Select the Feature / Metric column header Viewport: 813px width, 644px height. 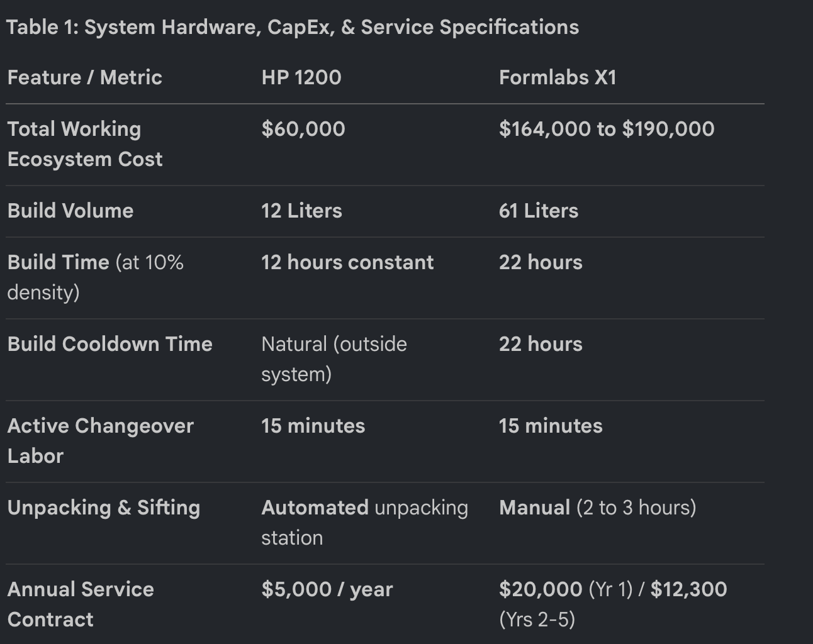(x=85, y=77)
